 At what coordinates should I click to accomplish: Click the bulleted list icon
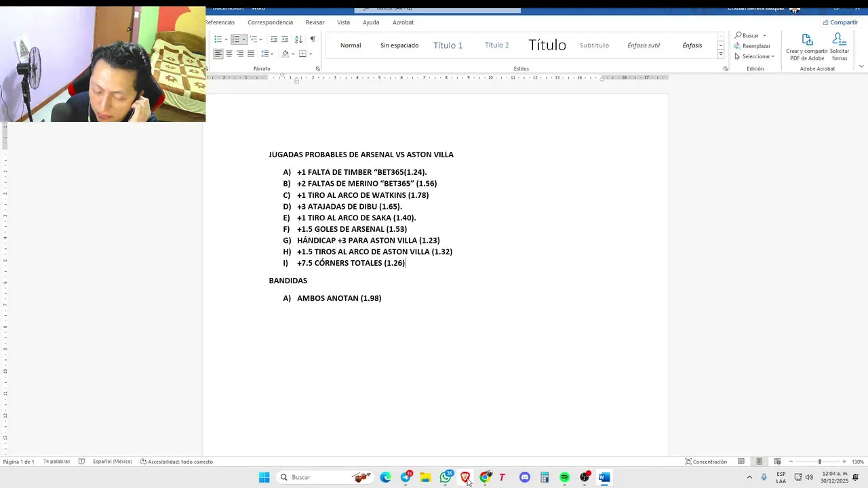click(x=218, y=39)
